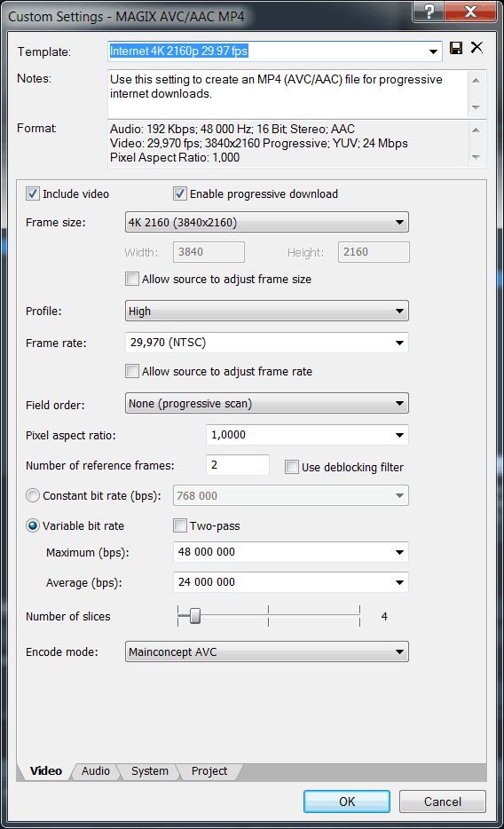This screenshot has width=504, height=829.
Task: Open the Template dropdown list
Action: 433,51
